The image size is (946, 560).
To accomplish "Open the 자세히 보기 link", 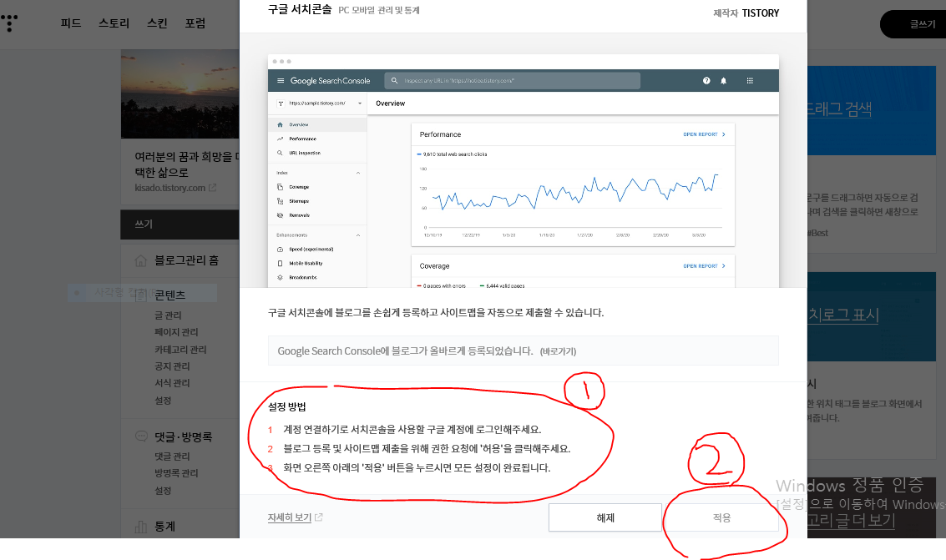I will 290,517.
